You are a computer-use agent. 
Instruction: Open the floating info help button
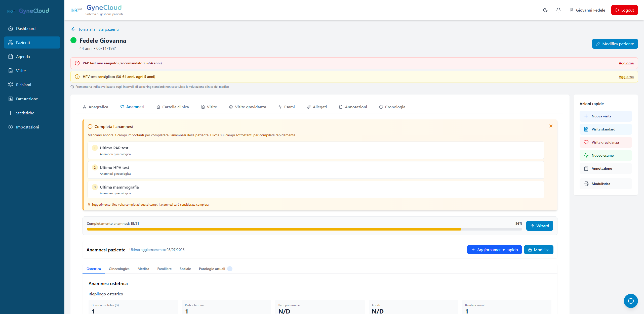[631, 301]
